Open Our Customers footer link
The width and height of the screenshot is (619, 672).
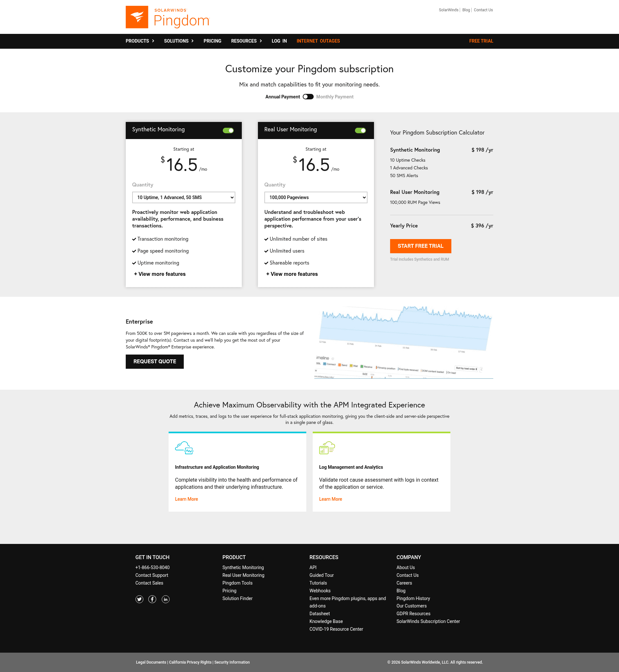[x=412, y=606]
